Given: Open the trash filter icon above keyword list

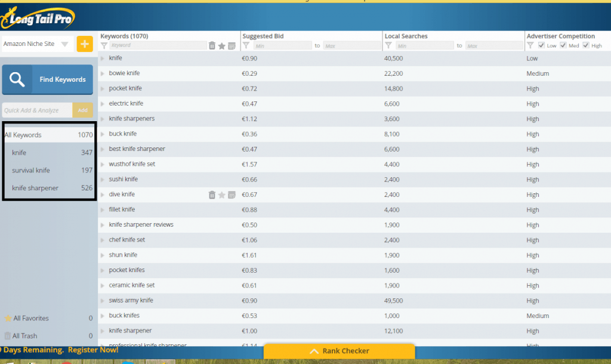Looking at the screenshot, I should pos(212,45).
